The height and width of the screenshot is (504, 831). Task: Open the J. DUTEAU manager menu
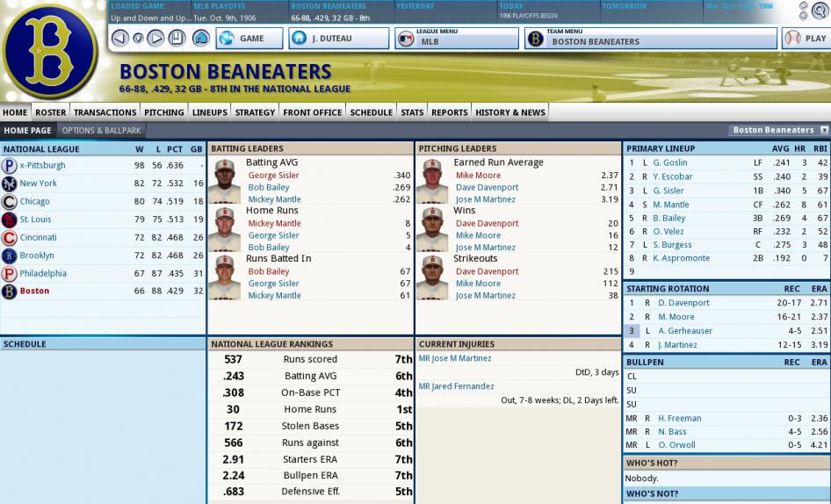(339, 38)
